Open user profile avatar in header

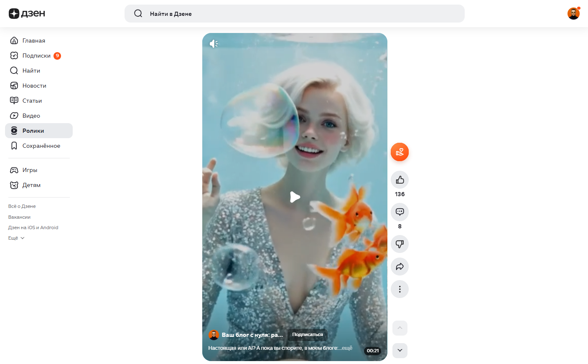coord(573,14)
